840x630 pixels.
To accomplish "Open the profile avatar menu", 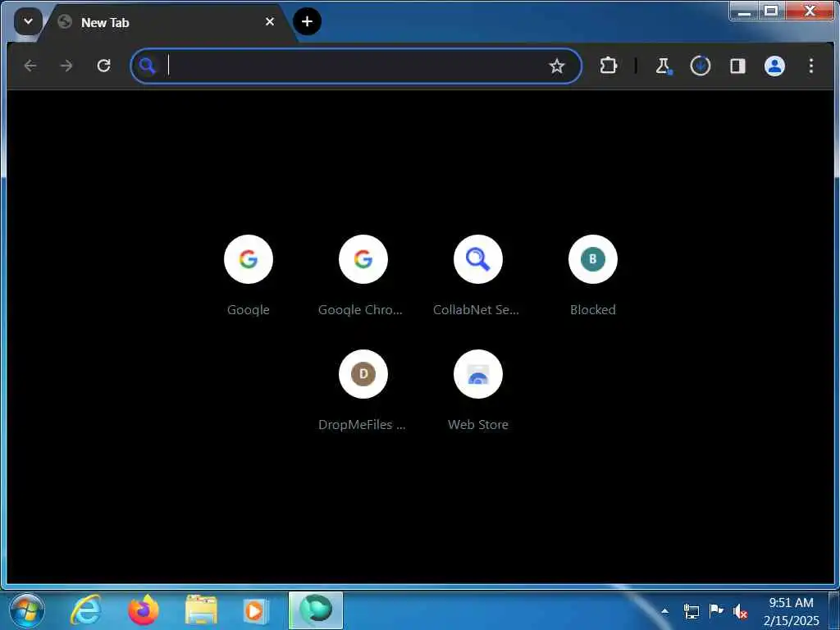I will point(774,66).
